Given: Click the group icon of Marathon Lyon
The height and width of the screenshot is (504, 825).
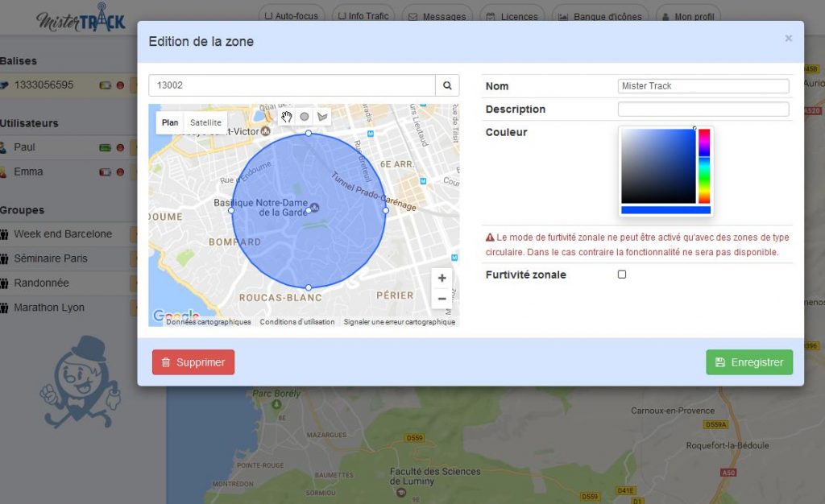Looking at the screenshot, I should [4, 308].
